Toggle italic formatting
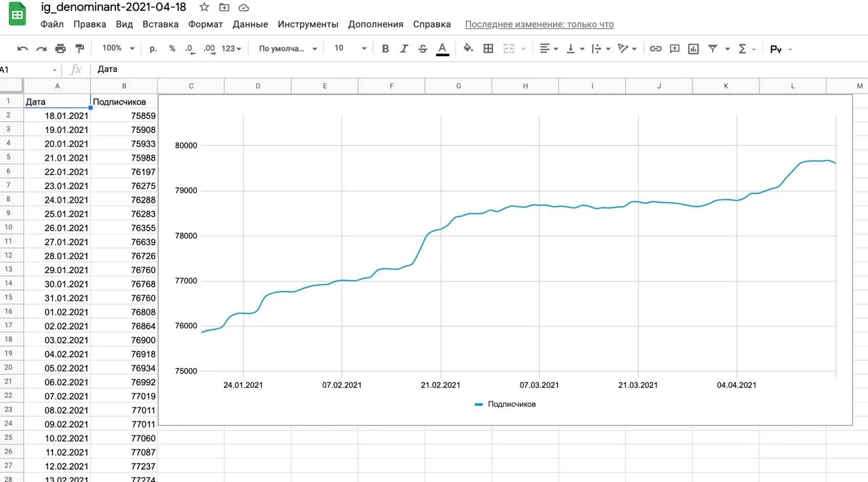The height and width of the screenshot is (482, 868). click(404, 49)
